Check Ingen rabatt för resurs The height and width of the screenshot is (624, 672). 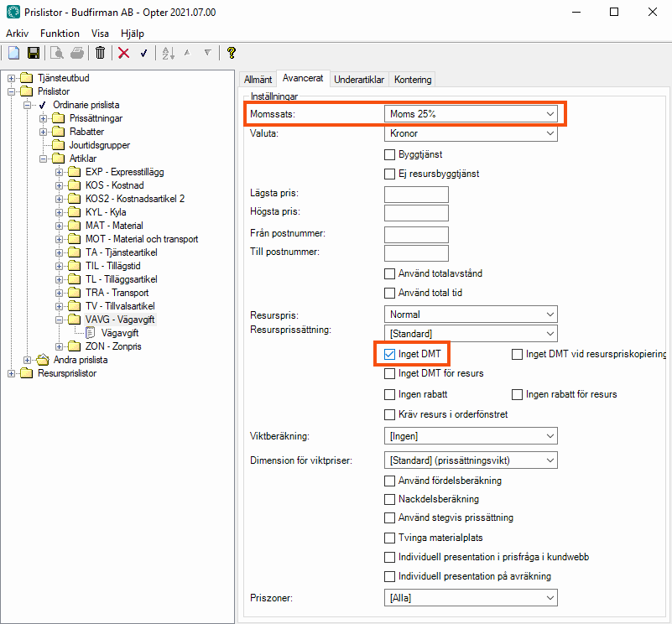coord(518,395)
